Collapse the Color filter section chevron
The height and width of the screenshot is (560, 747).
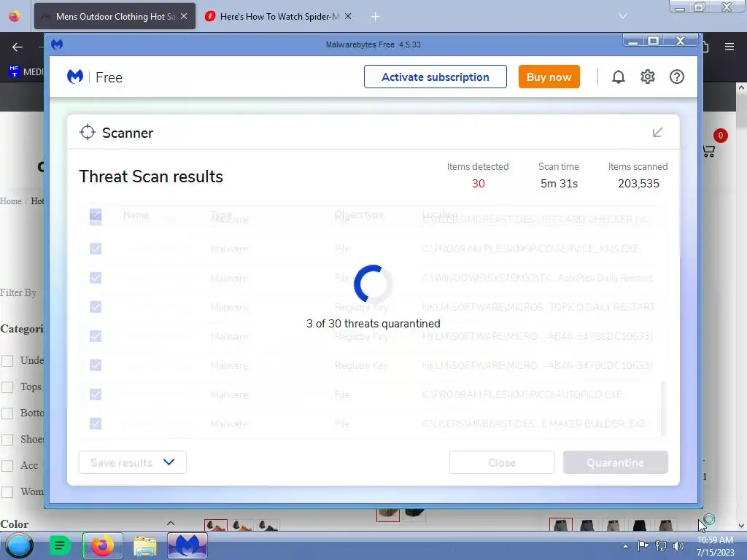coord(171,524)
